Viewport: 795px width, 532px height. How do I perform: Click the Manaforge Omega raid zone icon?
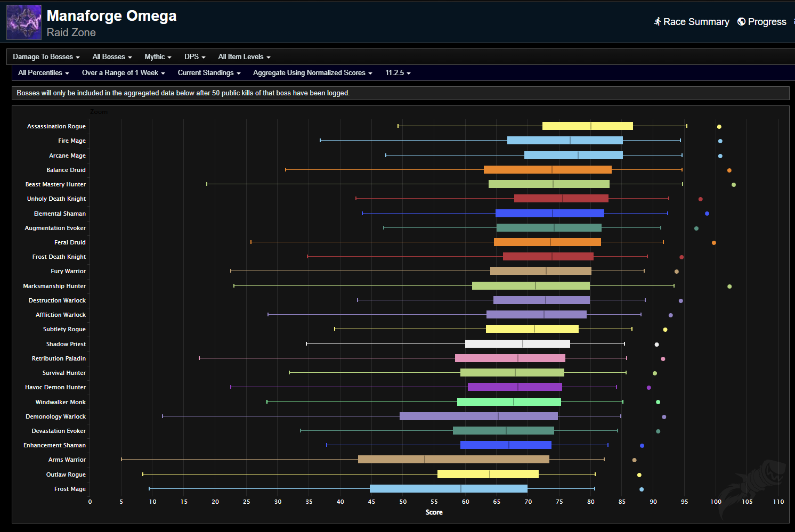24,22
